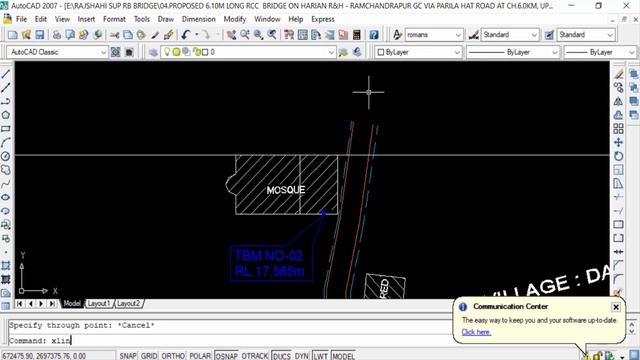Toggle ORTHO mode
Image resolution: width=640 pixels, height=360 pixels.
pyautogui.click(x=173, y=356)
